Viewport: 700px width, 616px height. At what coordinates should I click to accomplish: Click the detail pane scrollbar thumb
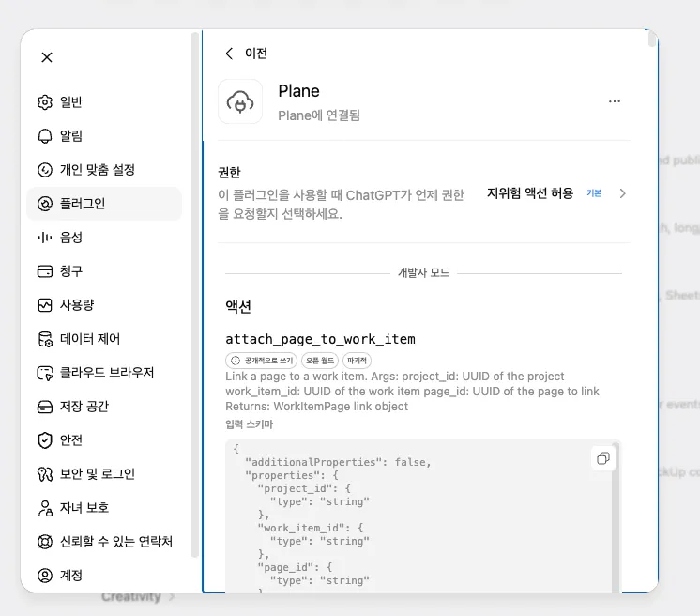coord(652,39)
